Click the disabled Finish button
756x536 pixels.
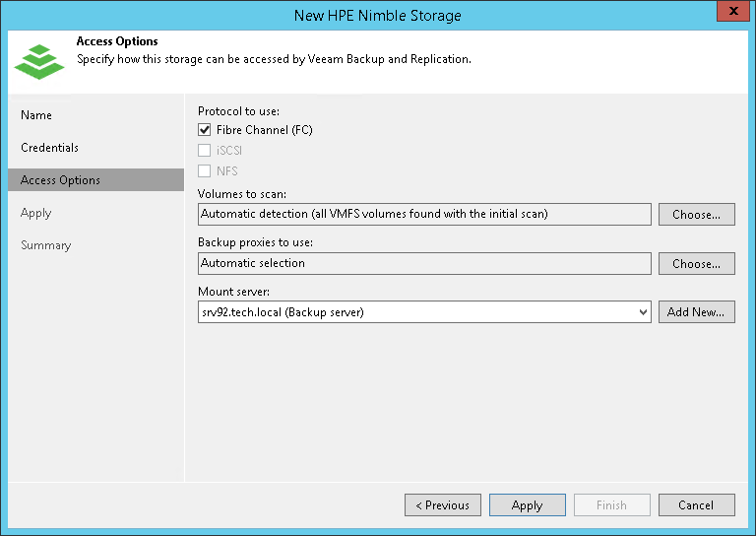pos(611,505)
